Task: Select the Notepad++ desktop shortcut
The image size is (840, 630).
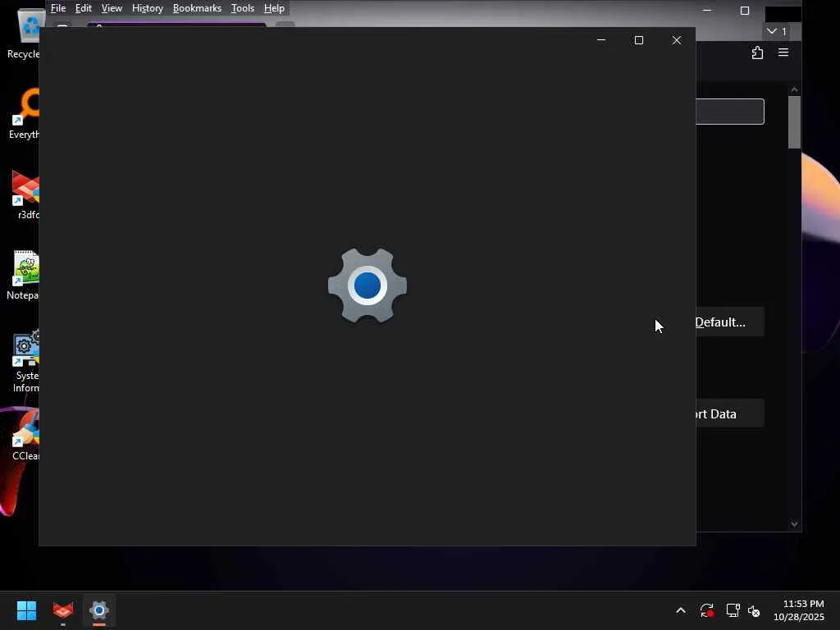Action: tap(23, 274)
